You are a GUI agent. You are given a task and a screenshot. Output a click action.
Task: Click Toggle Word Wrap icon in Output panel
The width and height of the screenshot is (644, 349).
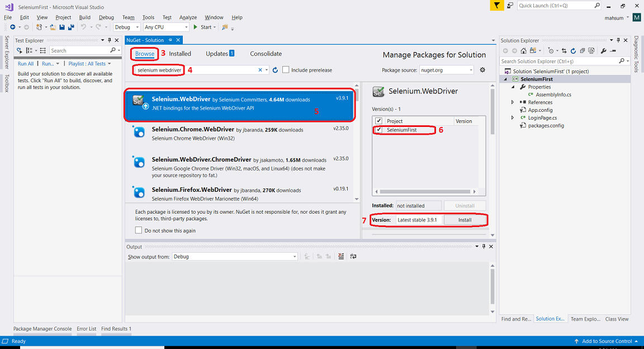[353, 257]
